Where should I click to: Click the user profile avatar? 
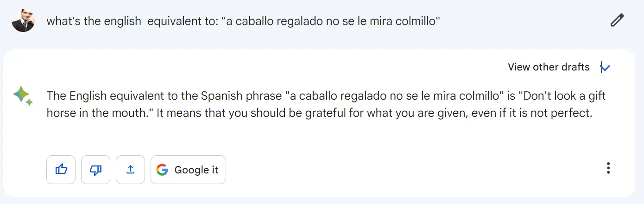click(x=23, y=21)
